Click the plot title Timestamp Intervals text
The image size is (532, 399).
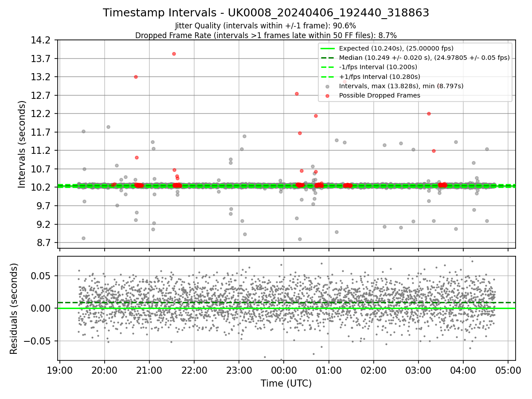[266, 13]
